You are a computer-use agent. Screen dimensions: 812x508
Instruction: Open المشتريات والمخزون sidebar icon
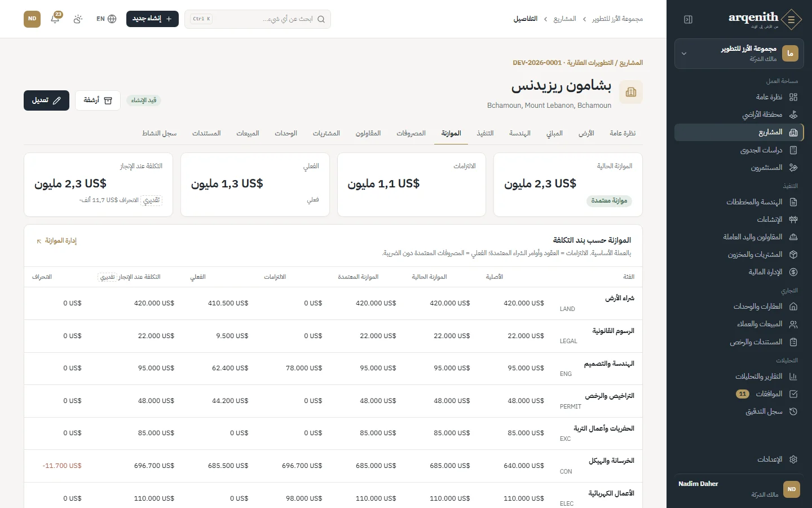click(793, 255)
